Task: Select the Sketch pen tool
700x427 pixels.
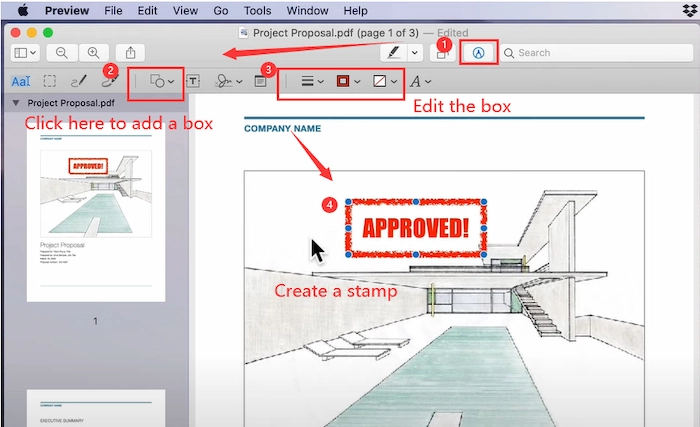Action: click(78, 81)
